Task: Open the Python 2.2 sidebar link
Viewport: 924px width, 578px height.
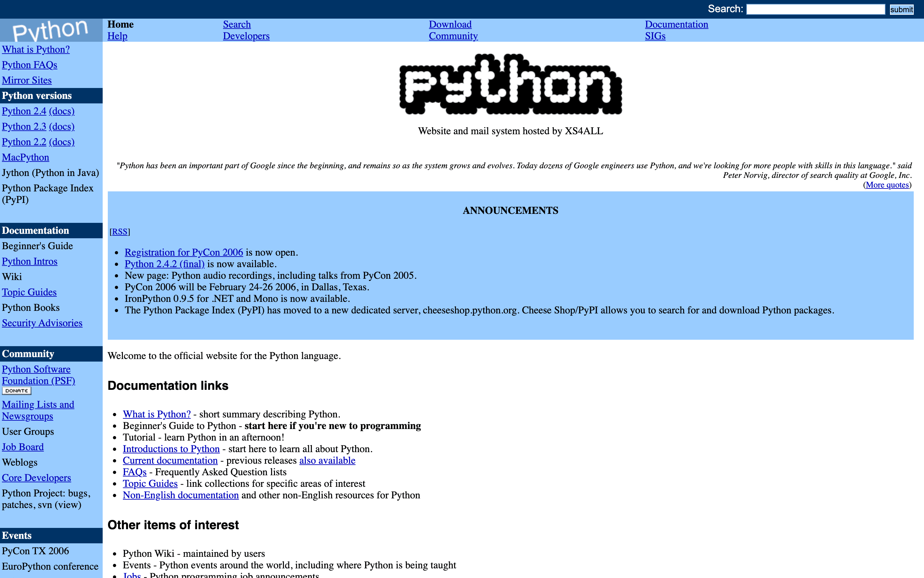Action: [24, 142]
